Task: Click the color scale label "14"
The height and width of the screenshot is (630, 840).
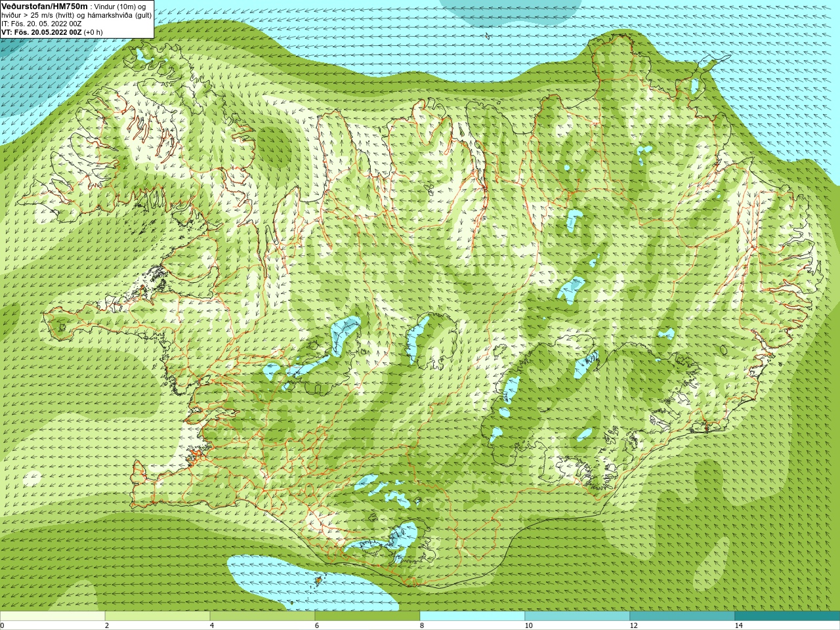Action: (738, 625)
